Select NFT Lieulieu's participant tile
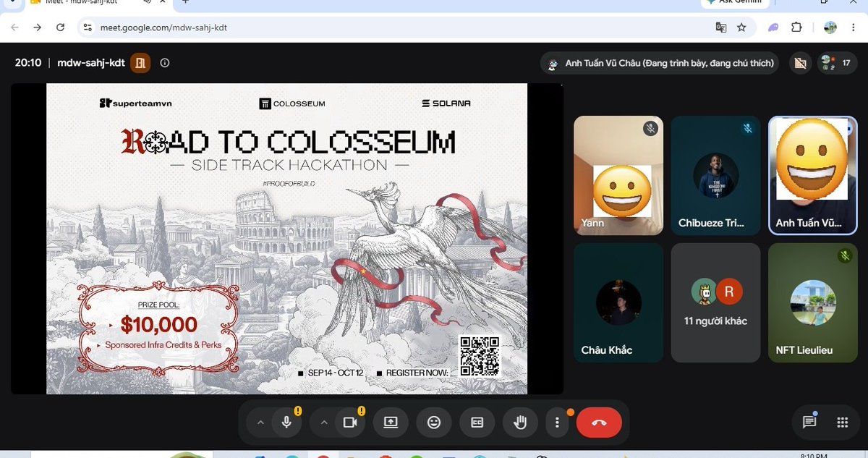Image resolution: width=868 pixels, height=458 pixels. coord(813,302)
